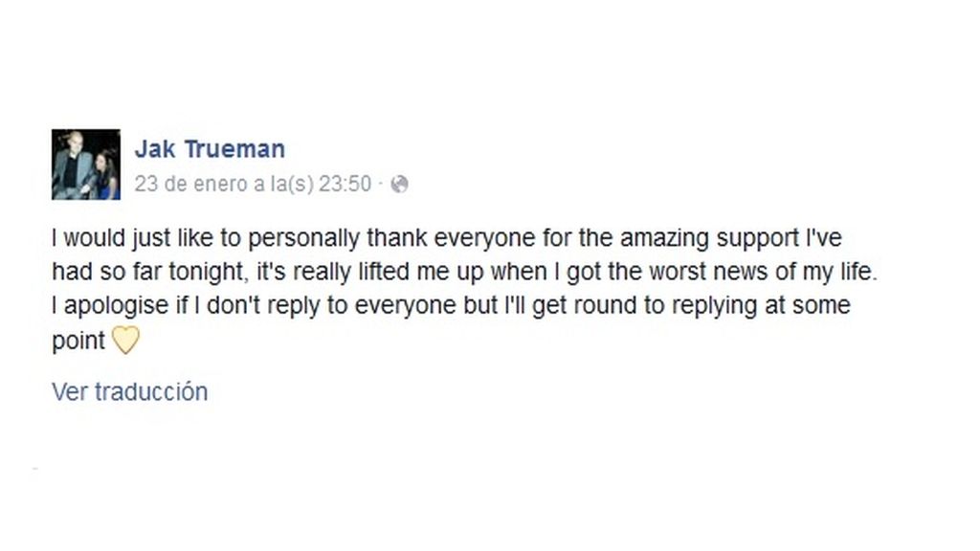Click the word 'traducción' in the translate link

pyautogui.click(x=151, y=391)
